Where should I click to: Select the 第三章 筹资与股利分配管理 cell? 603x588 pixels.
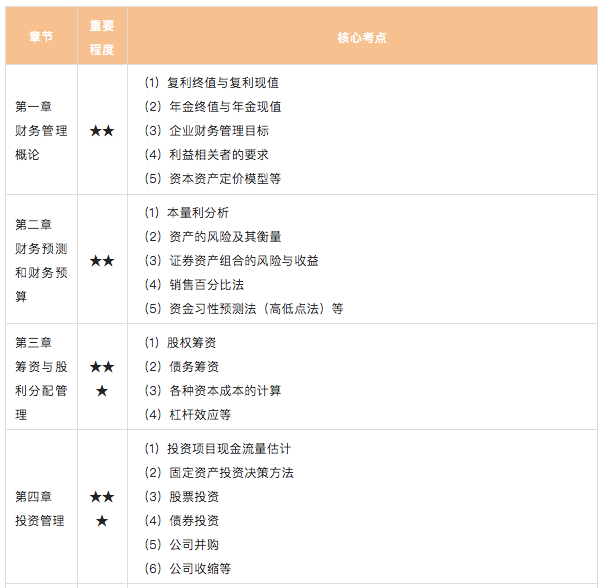(x=41, y=378)
